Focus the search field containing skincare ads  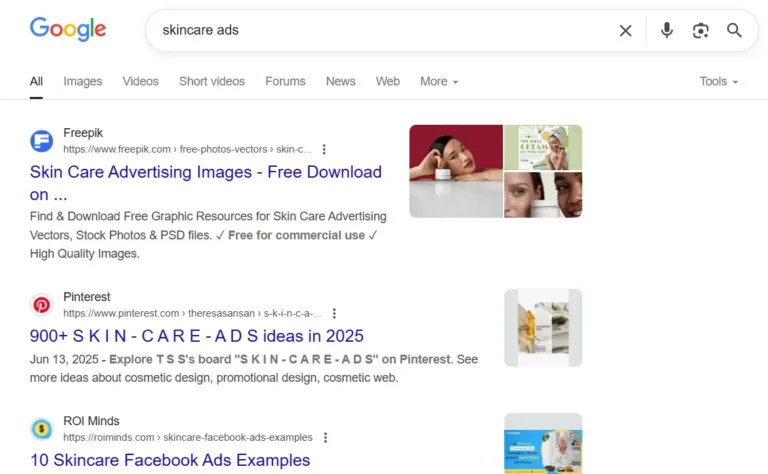(x=382, y=30)
